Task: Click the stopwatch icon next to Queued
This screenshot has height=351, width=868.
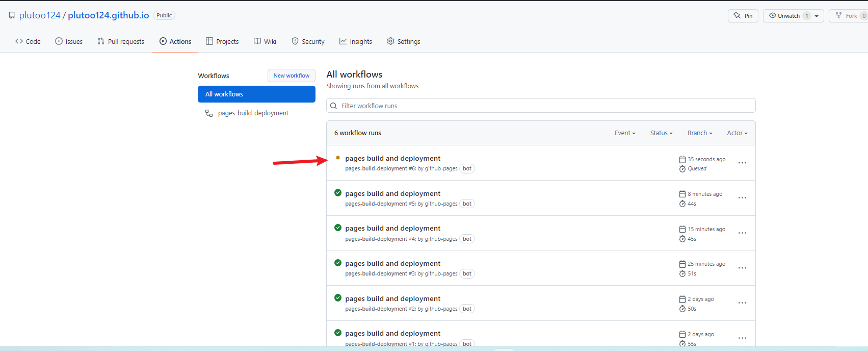Action: click(x=682, y=169)
